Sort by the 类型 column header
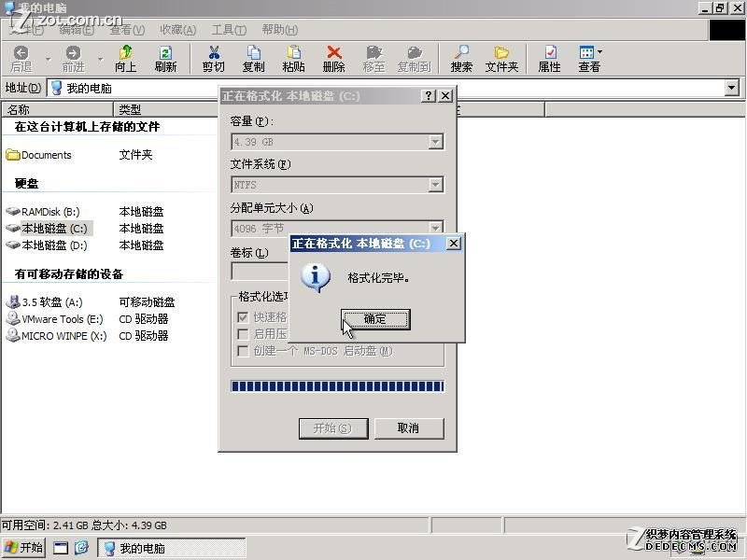 pyautogui.click(x=166, y=109)
